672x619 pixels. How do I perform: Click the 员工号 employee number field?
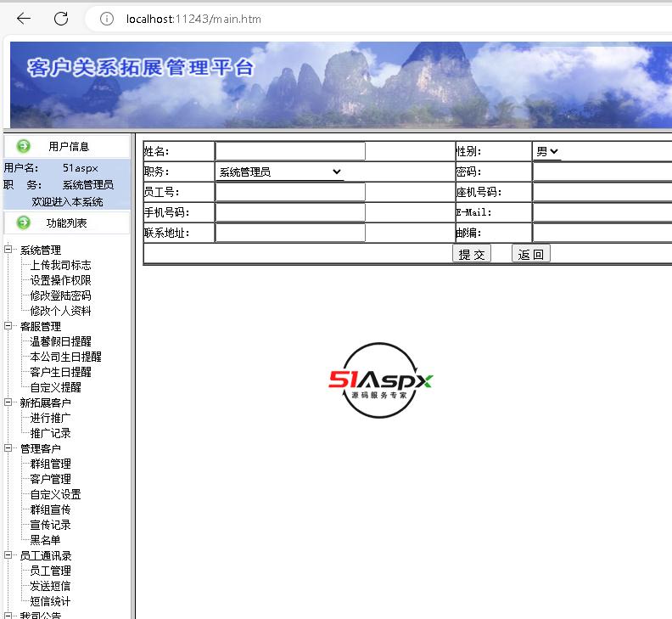tap(290, 192)
